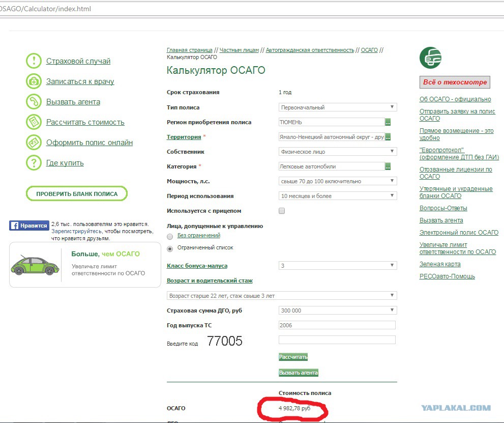Open category picker next to Легковые автомобили

tap(388, 166)
